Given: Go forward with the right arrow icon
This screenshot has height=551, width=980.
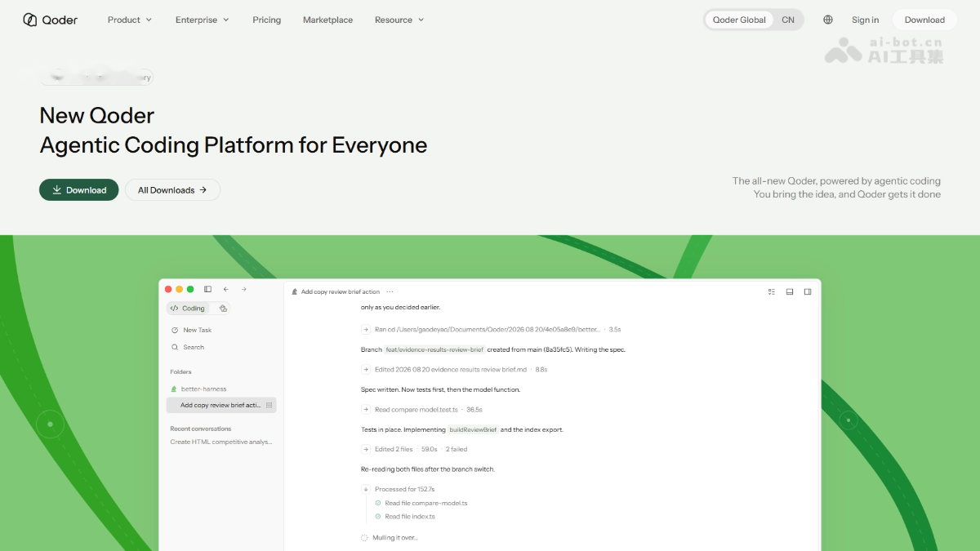Looking at the screenshot, I should [243, 289].
